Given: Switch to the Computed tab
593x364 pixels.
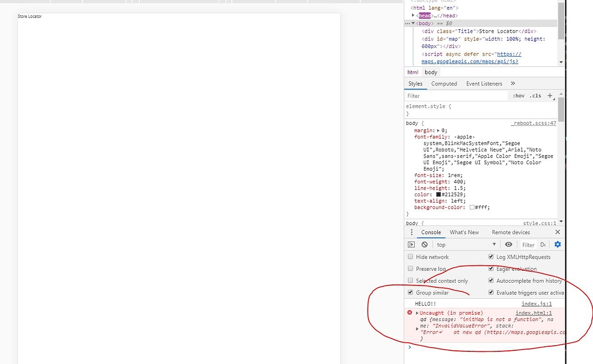Looking at the screenshot, I should [444, 84].
